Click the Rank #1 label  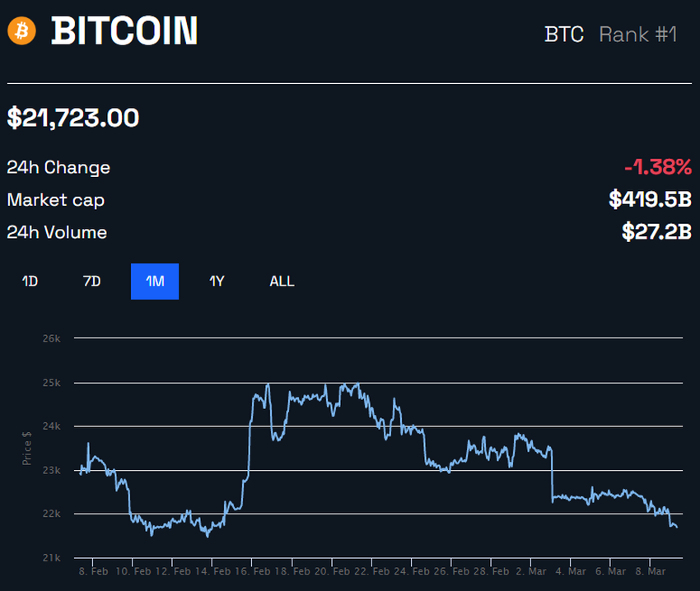pyautogui.click(x=638, y=35)
